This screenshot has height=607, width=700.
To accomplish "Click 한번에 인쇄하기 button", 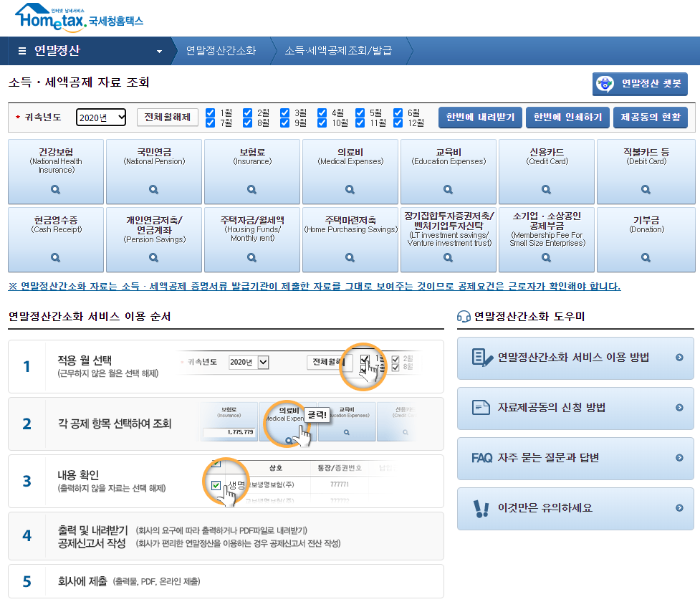I will 568,118.
